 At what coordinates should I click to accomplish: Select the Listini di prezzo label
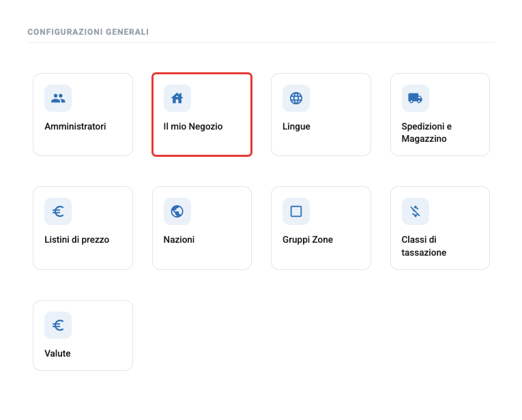click(77, 239)
